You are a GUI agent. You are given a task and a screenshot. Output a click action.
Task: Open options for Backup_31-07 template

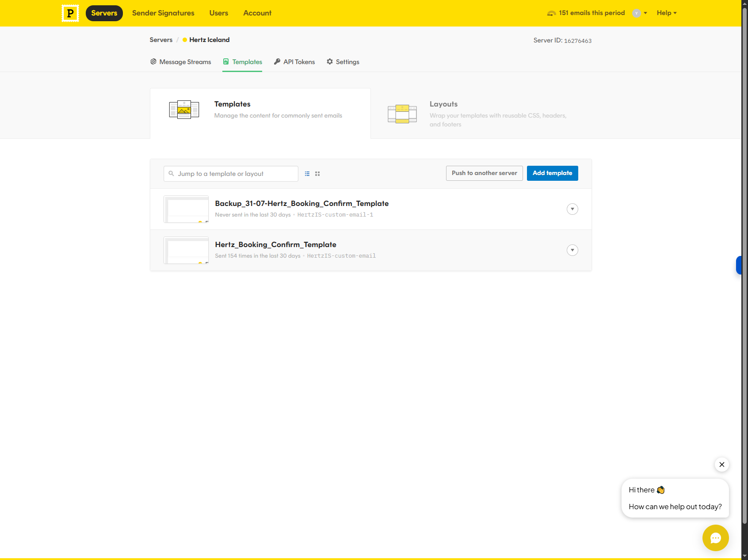tap(572, 209)
